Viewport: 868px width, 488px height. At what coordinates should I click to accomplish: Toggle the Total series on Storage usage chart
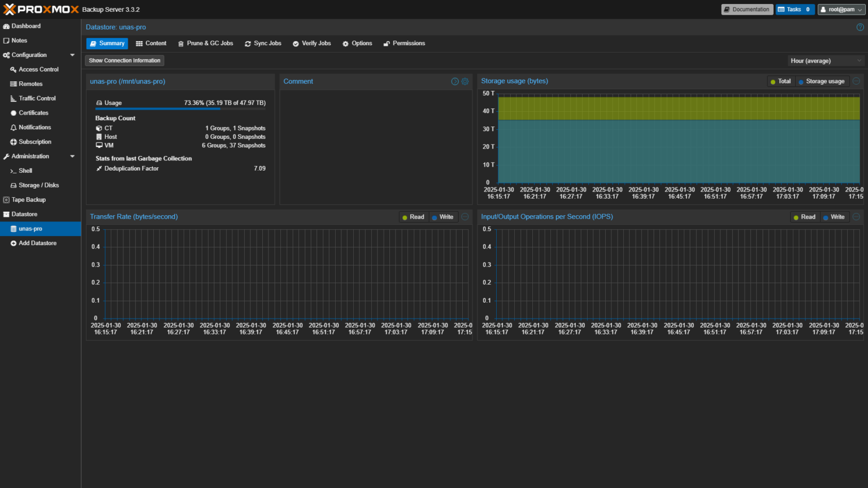(x=780, y=81)
